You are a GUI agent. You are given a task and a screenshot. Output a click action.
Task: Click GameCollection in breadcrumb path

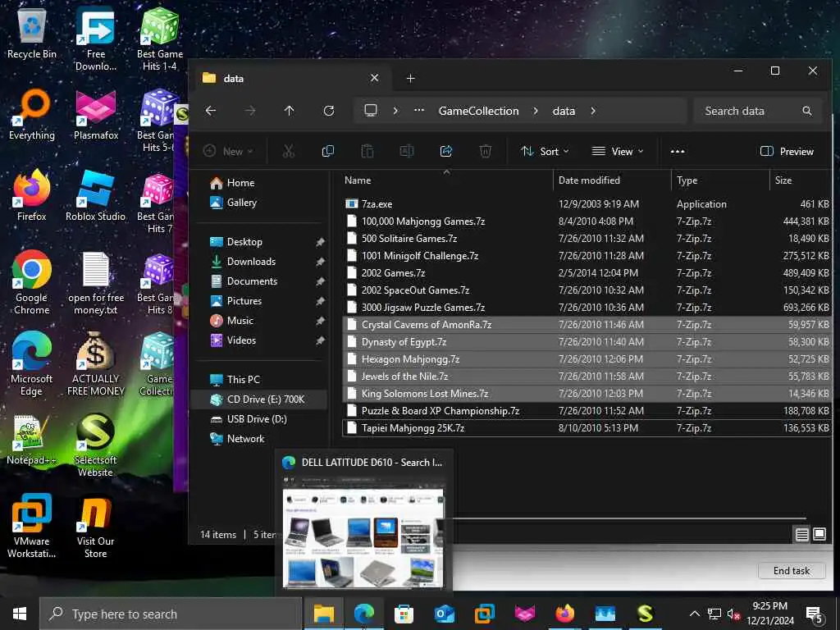tap(478, 111)
